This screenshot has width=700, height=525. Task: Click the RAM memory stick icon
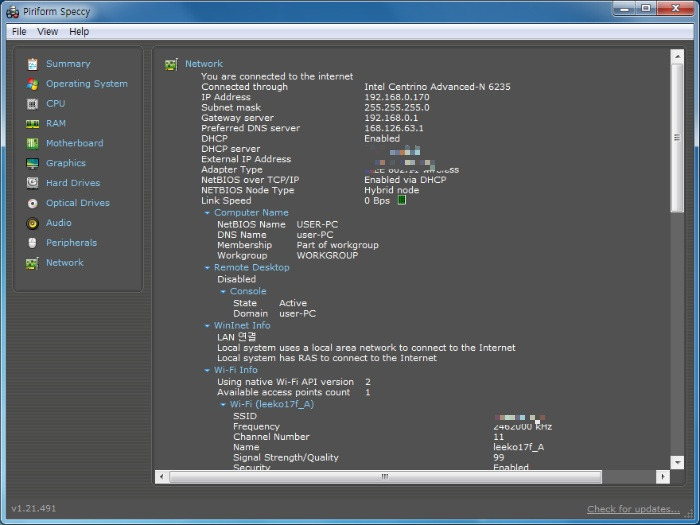(x=32, y=124)
